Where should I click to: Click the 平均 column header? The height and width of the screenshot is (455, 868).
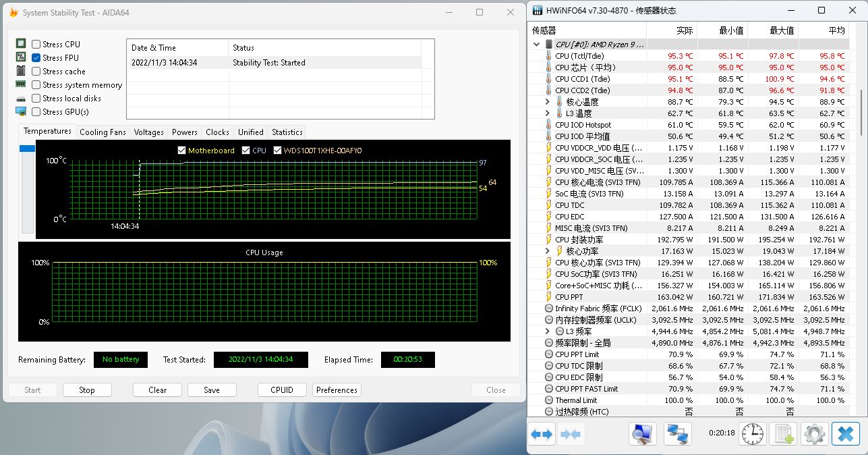point(823,30)
